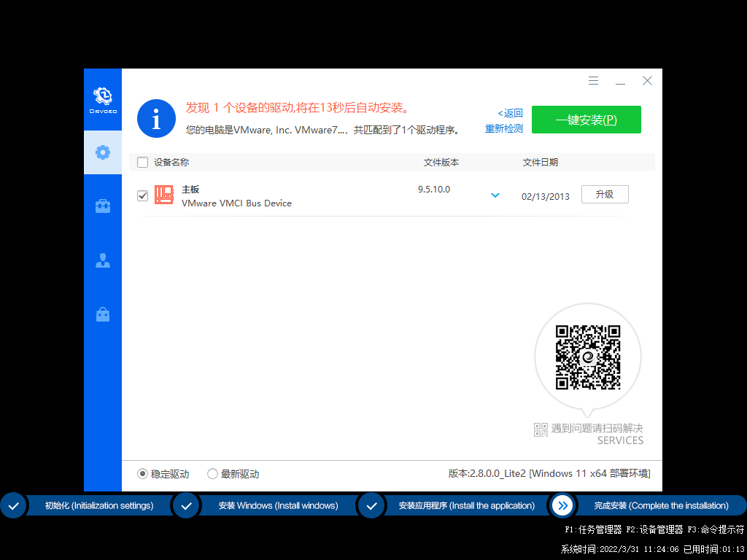The image size is (747, 560).
Task: Click the 系统时间 system time display
Action: pos(620,549)
